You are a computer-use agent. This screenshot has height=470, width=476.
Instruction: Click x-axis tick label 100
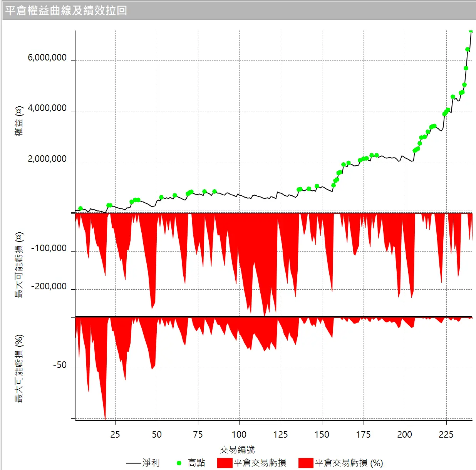(239, 435)
